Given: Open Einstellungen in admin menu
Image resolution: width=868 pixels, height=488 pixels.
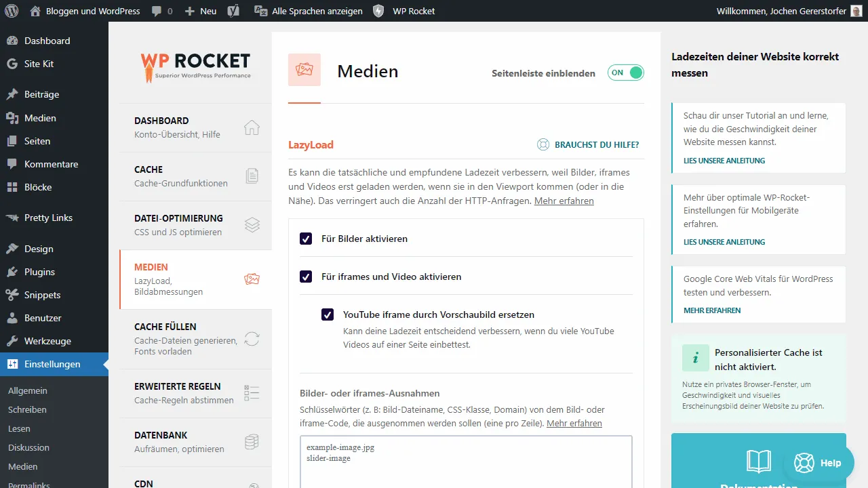Looking at the screenshot, I should click(x=54, y=364).
